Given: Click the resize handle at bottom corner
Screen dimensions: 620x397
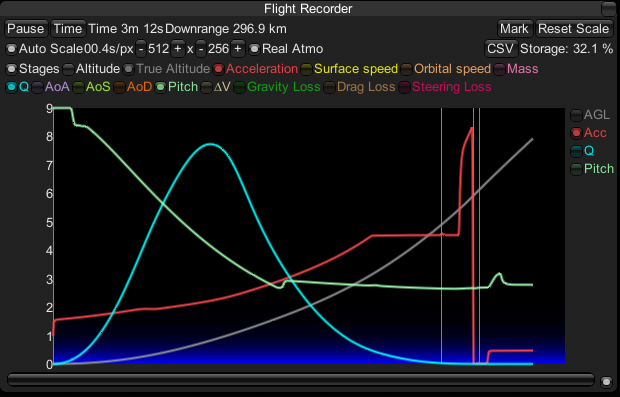Looking at the screenshot, I should [606, 382].
